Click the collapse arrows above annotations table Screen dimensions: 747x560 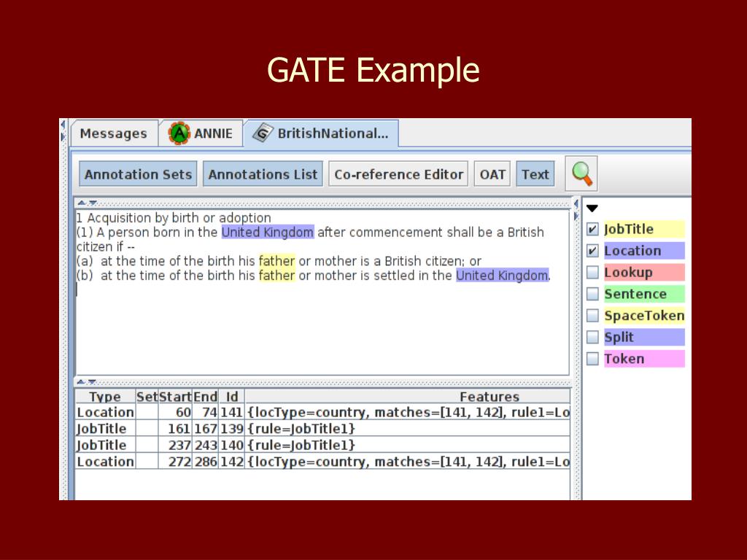87,382
